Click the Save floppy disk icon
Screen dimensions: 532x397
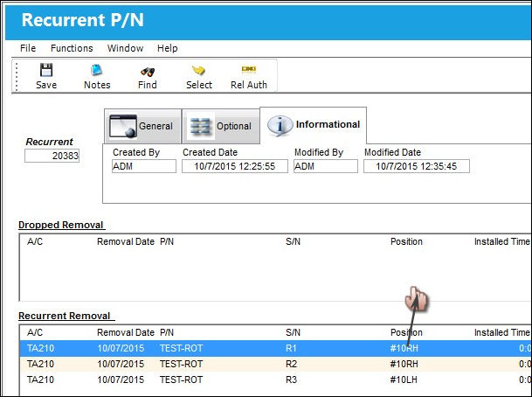click(x=46, y=70)
